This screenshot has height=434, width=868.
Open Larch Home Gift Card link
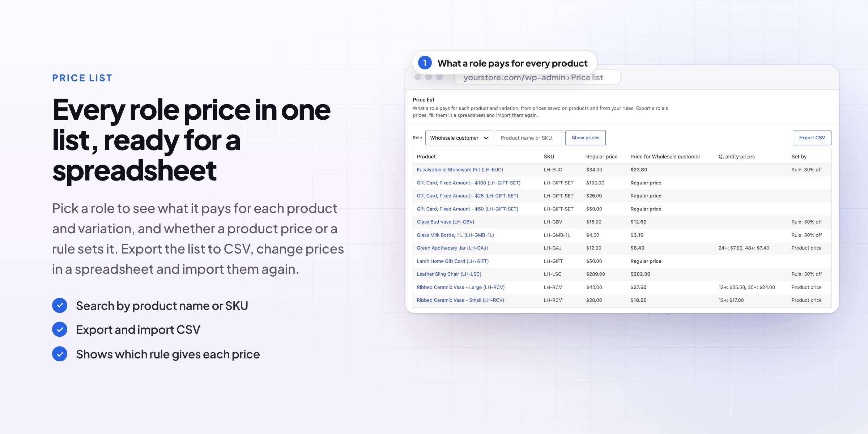pos(452,261)
